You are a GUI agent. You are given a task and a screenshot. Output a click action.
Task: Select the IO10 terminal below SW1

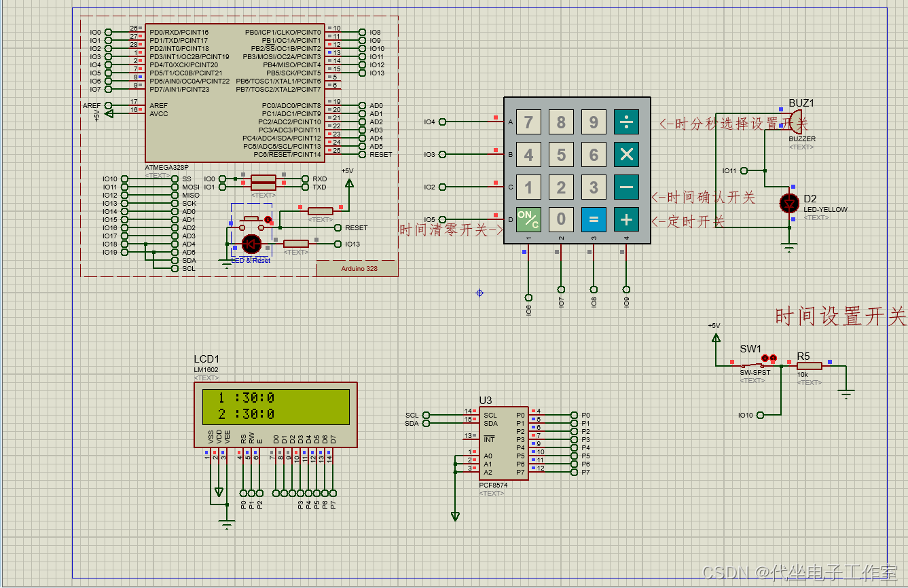760,415
